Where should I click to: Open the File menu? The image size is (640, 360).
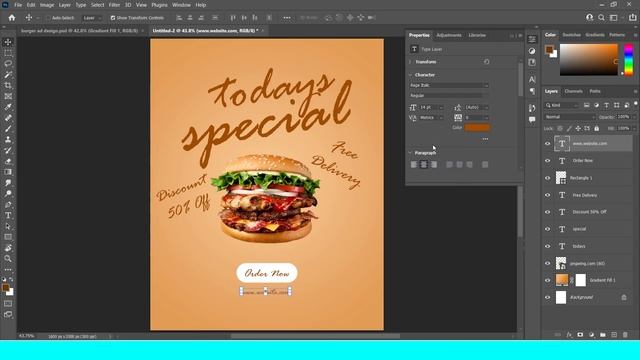[x=18, y=5]
